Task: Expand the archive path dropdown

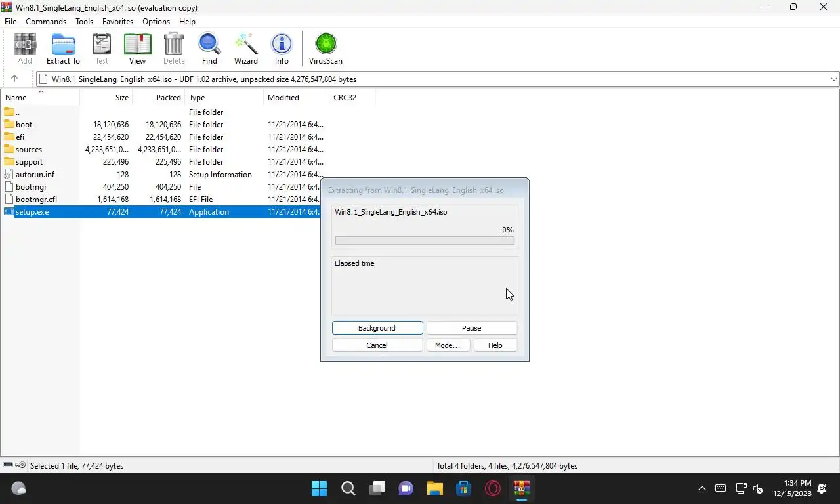Action: [833, 79]
